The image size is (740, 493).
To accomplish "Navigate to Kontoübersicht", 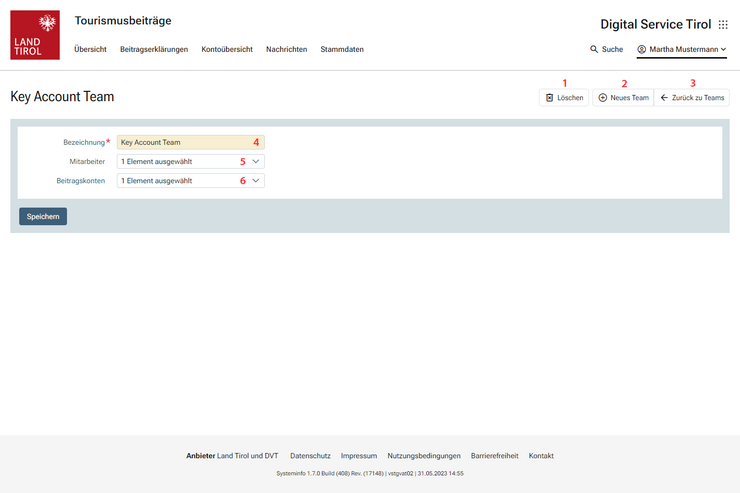I will click(x=226, y=49).
